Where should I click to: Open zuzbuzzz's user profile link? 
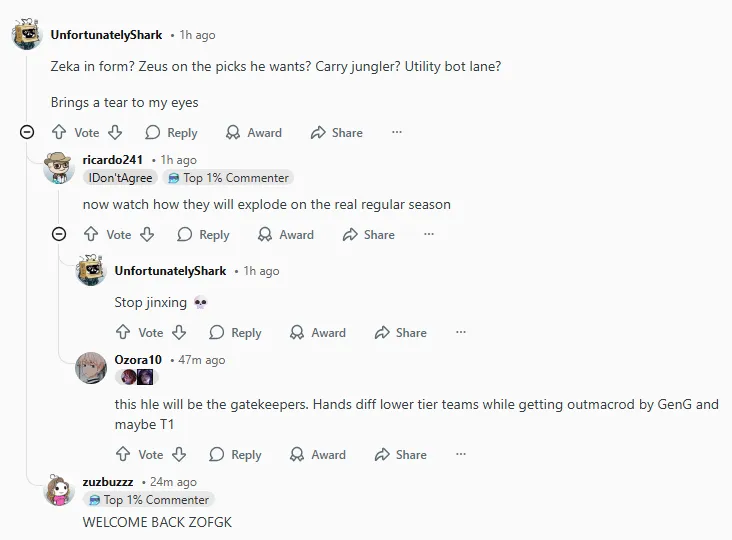click(108, 481)
